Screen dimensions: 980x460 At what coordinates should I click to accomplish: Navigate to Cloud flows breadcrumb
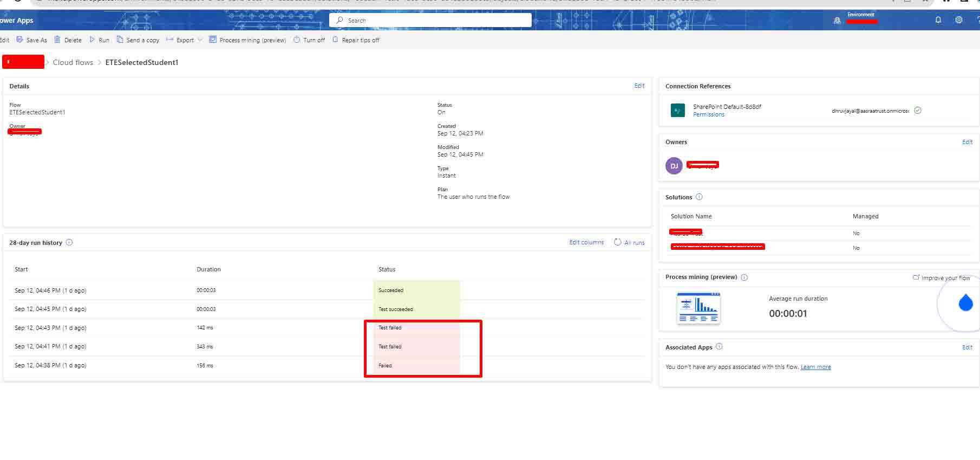coord(73,62)
